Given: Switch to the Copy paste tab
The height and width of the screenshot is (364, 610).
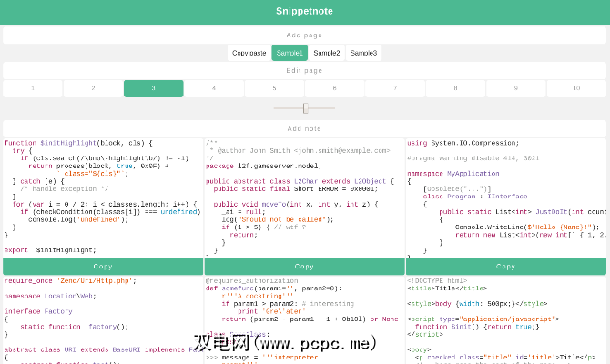Looking at the screenshot, I should (x=249, y=53).
